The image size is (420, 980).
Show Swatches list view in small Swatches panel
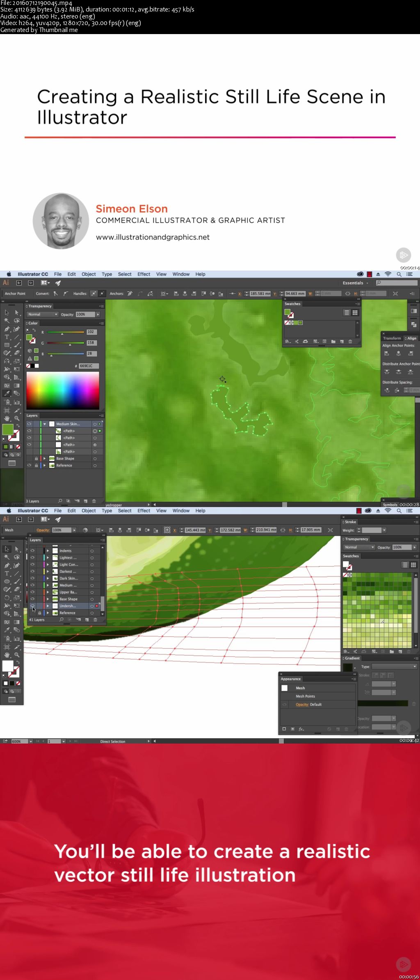347,313
